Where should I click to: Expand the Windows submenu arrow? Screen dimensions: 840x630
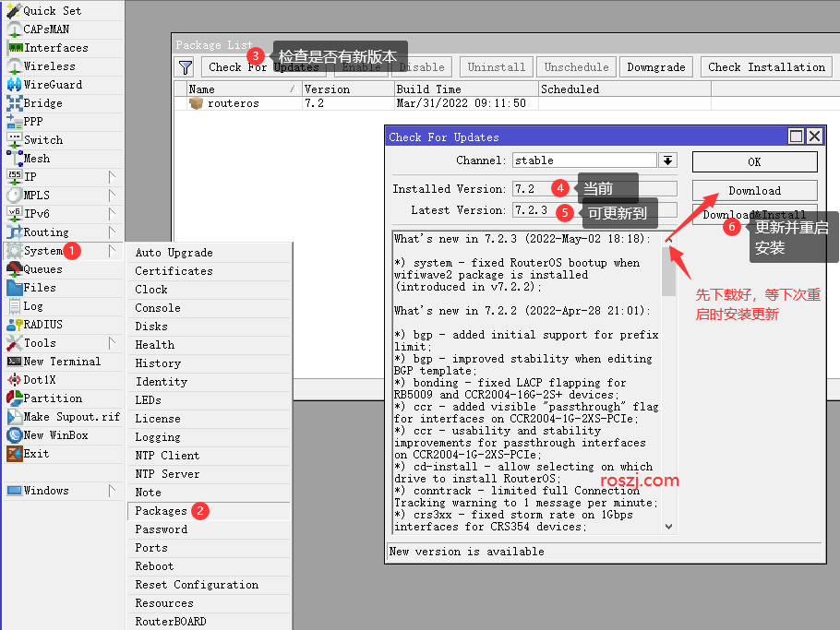pos(112,491)
